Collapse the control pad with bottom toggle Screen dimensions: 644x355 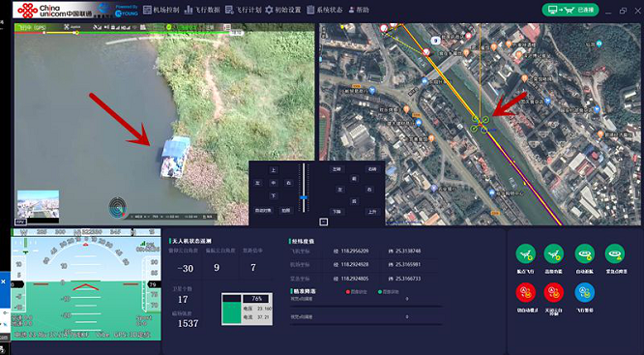click(x=324, y=222)
